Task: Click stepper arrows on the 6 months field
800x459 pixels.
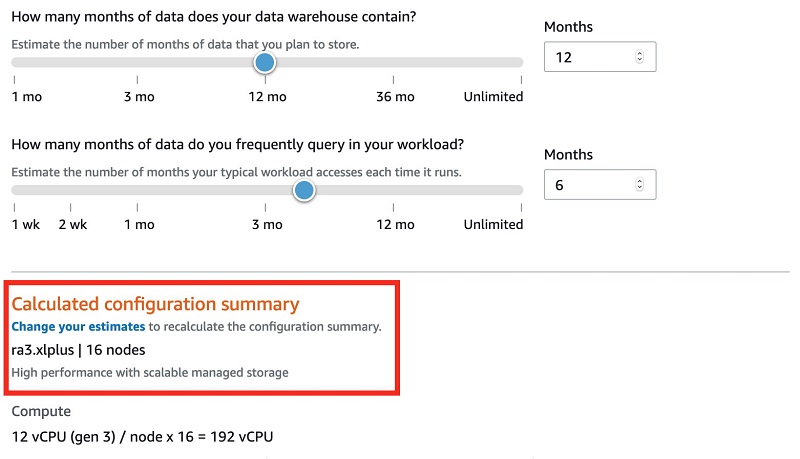Action: coord(639,185)
